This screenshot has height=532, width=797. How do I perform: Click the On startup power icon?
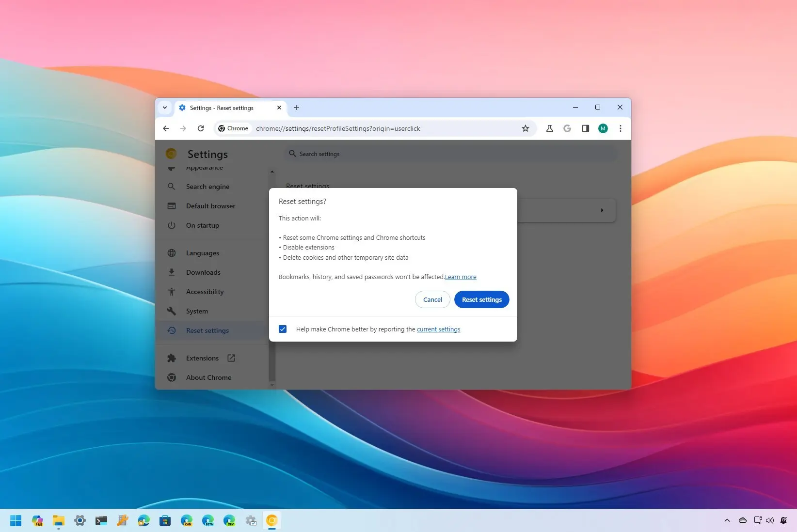[172, 225]
